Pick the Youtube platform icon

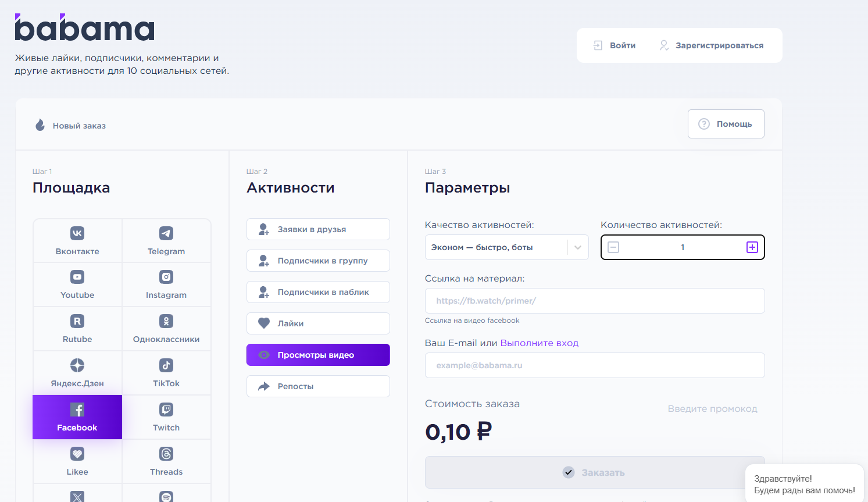(x=77, y=277)
